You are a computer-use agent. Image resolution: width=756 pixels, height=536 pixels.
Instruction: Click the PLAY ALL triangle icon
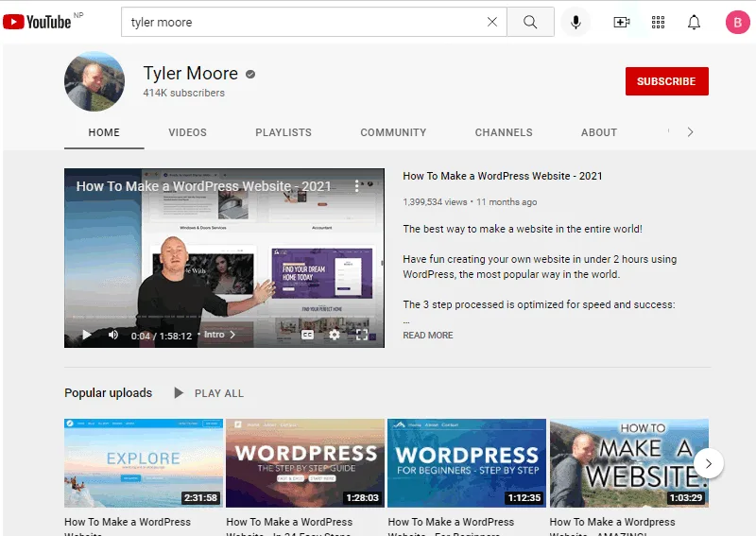pyautogui.click(x=179, y=393)
